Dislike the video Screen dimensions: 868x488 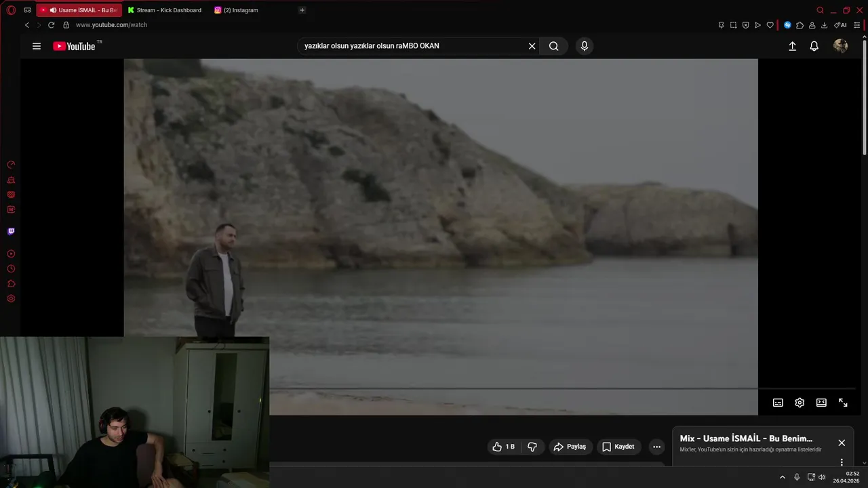tap(532, 447)
